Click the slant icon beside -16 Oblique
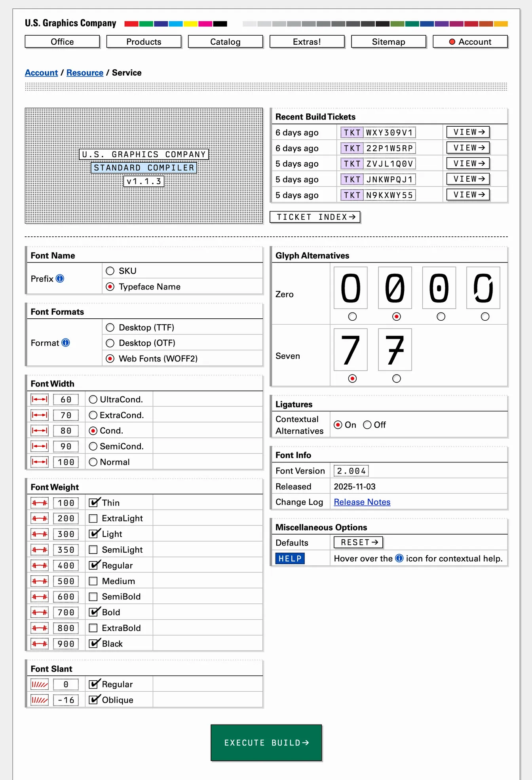The width and height of the screenshot is (532, 780). tap(40, 700)
